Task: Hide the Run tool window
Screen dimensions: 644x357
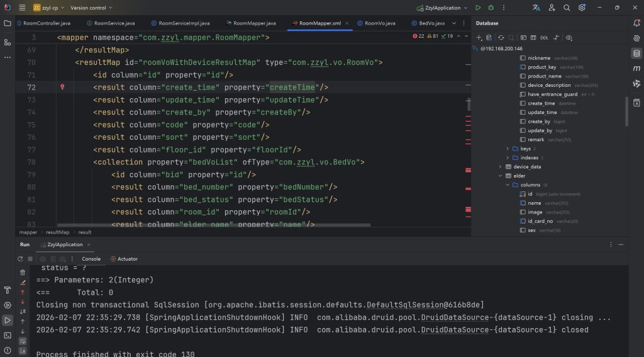Action: tap(621, 245)
